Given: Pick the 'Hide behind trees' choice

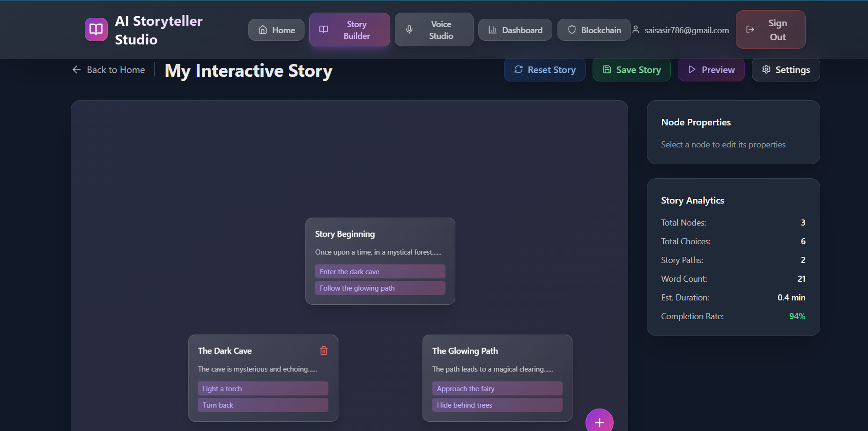Looking at the screenshot, I should tap(497, 405).
